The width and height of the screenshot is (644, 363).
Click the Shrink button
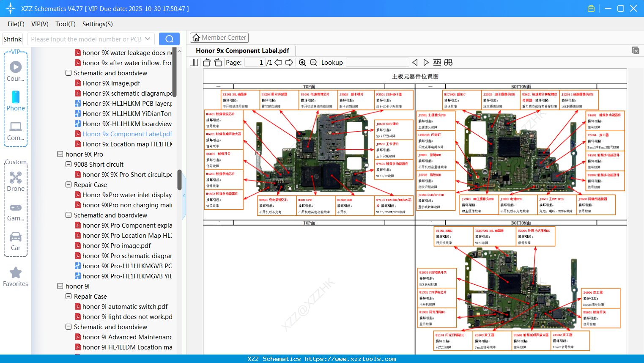pos(13,39)
